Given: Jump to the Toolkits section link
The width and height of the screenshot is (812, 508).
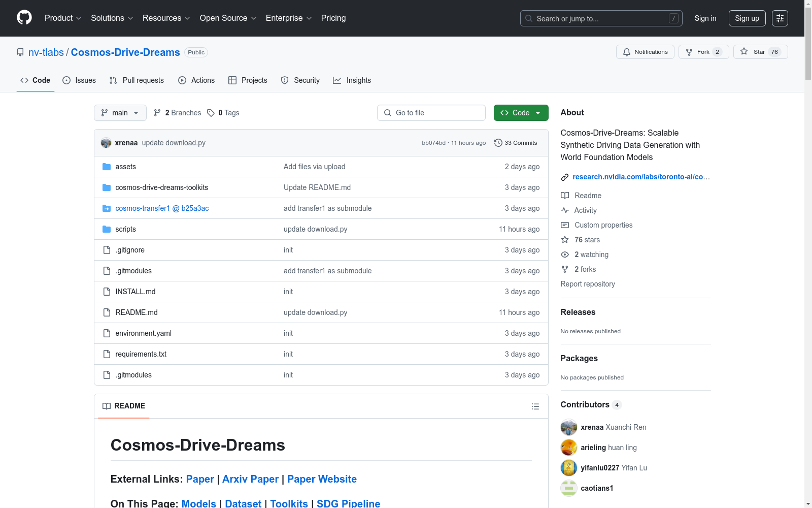Looking at the screenshot, I should click(x=289, y=503).
